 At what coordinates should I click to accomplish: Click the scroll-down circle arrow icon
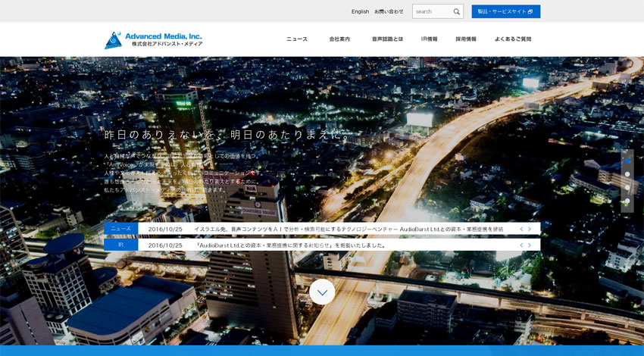(322, 292)
